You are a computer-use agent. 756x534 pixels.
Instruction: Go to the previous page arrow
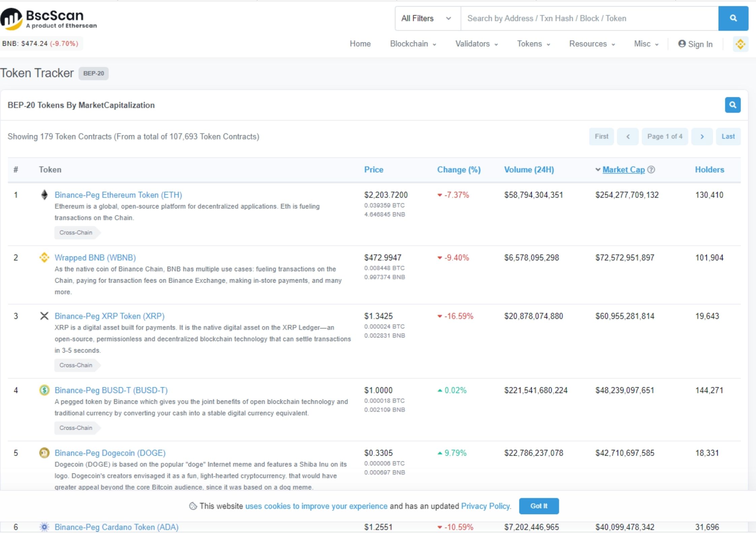tap(628, 137)
